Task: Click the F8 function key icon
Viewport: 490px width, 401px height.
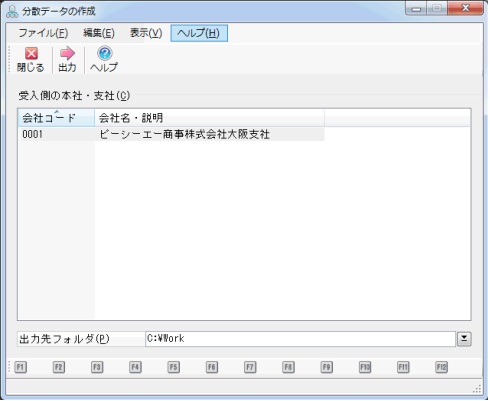Action: pos(288,367)
